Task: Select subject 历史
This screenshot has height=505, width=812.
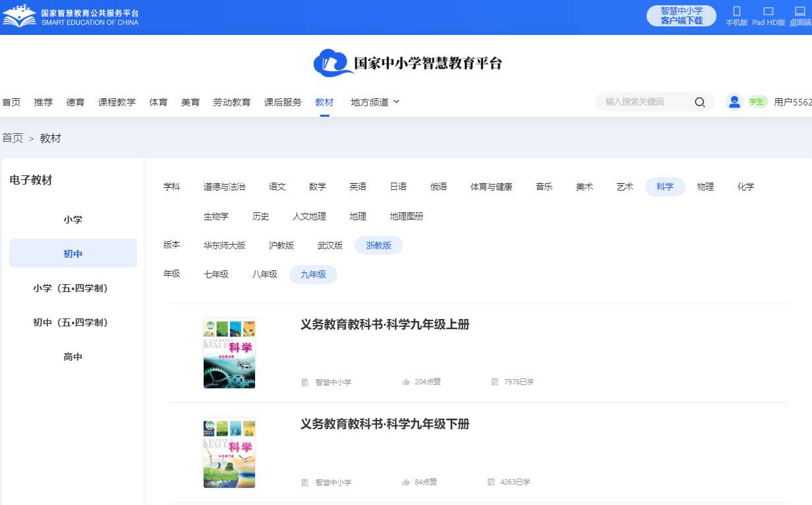Action: [x=261, y=216]
